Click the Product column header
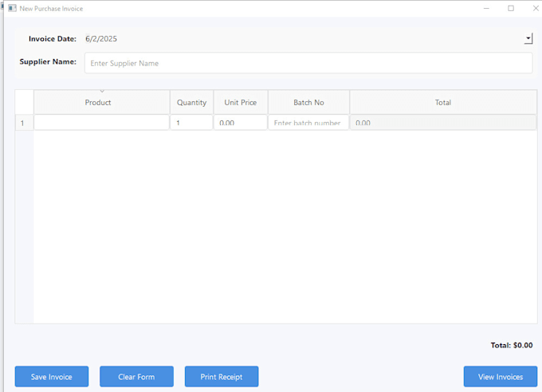The width and height of the screenshot is (542, 392). pos(102,102)
